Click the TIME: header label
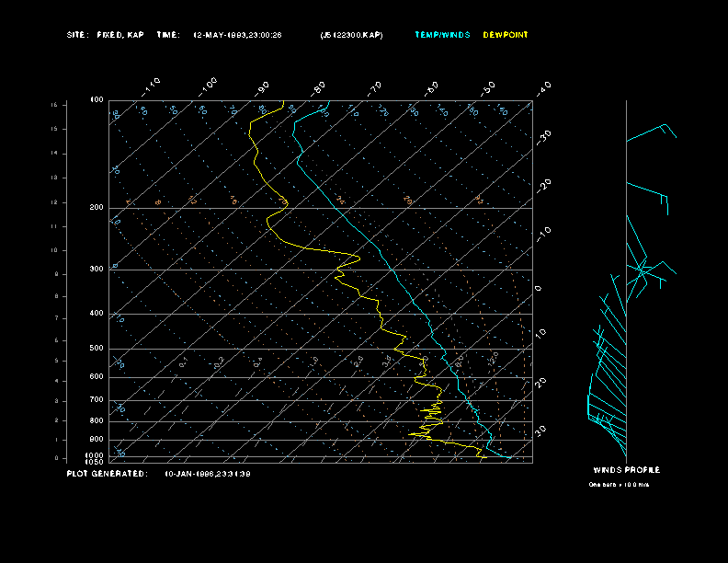This screenshot has height=563, width=728. 168,35
